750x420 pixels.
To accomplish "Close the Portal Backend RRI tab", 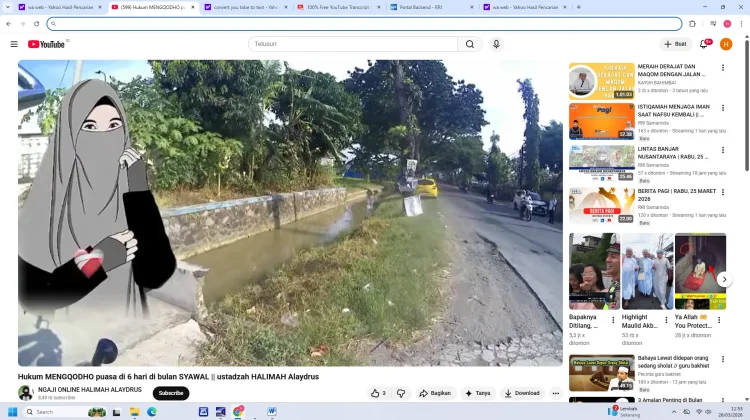I will 472,7.
